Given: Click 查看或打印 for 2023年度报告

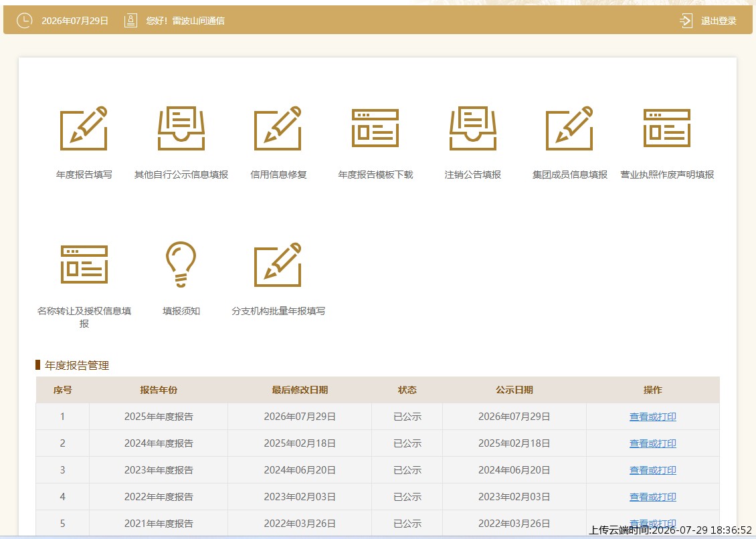Looking at the screenshot, I should 653,470.
